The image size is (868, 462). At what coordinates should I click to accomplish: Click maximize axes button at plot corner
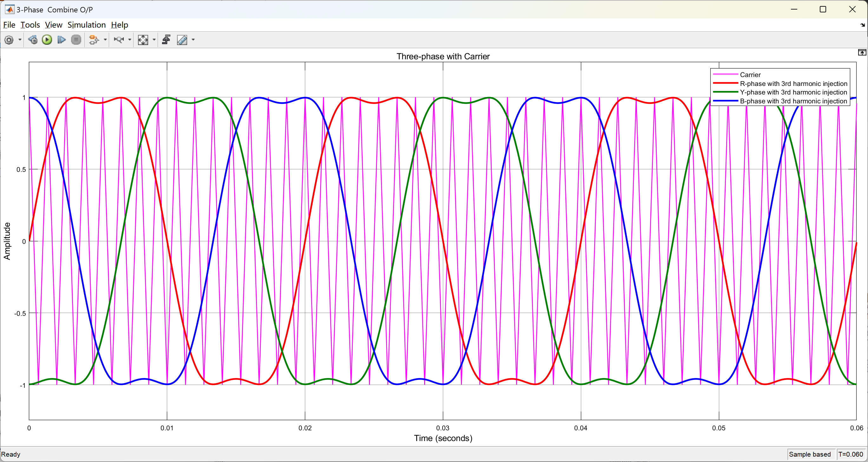(x=862, y=53)
